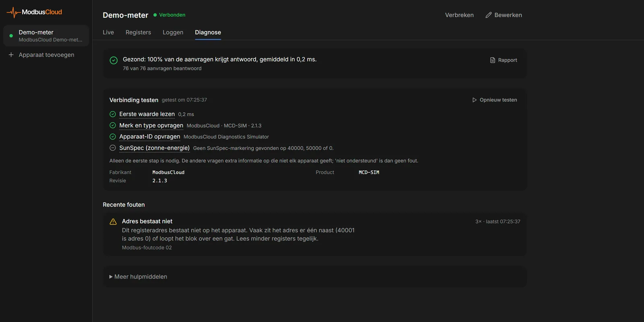Click the Product value MCD-SIM
This screenshot has height=322, width=644.
pyautogui.click(x=369, y=172)
